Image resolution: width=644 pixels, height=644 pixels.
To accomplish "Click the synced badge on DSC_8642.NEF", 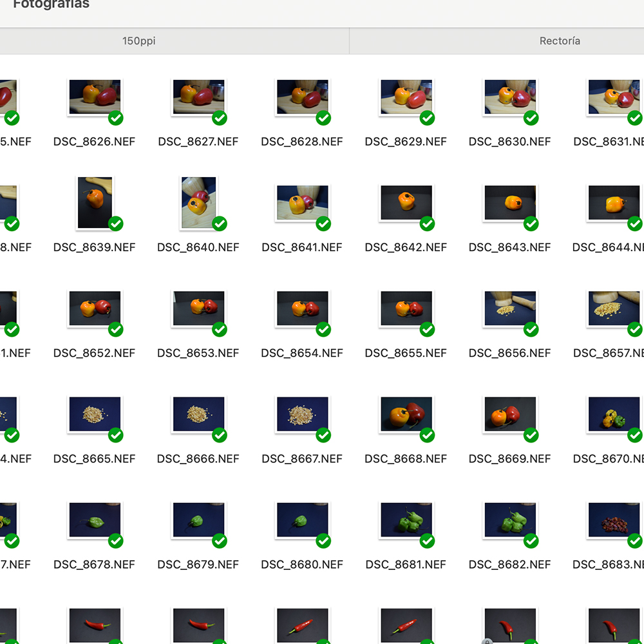I will tap(428, 224).
